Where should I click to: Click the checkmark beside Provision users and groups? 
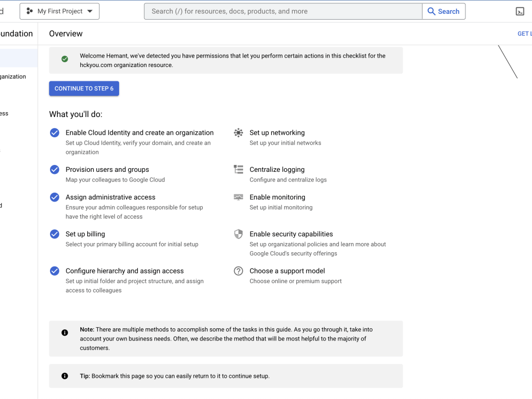(54, 169)
